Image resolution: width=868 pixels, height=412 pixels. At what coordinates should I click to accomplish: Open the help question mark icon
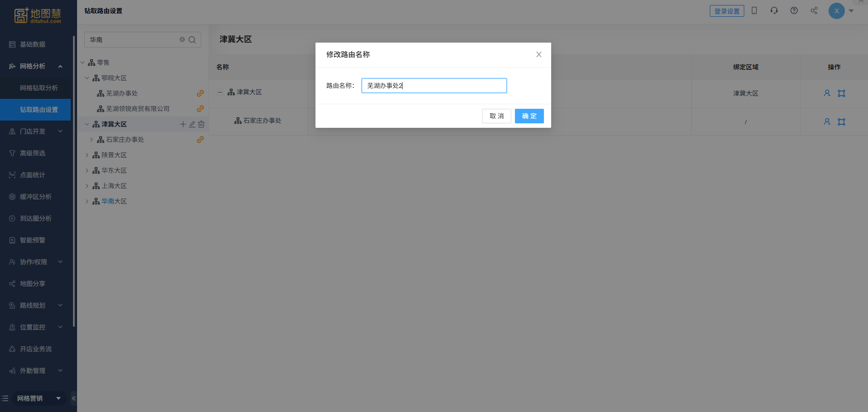(x=794, y=10)
